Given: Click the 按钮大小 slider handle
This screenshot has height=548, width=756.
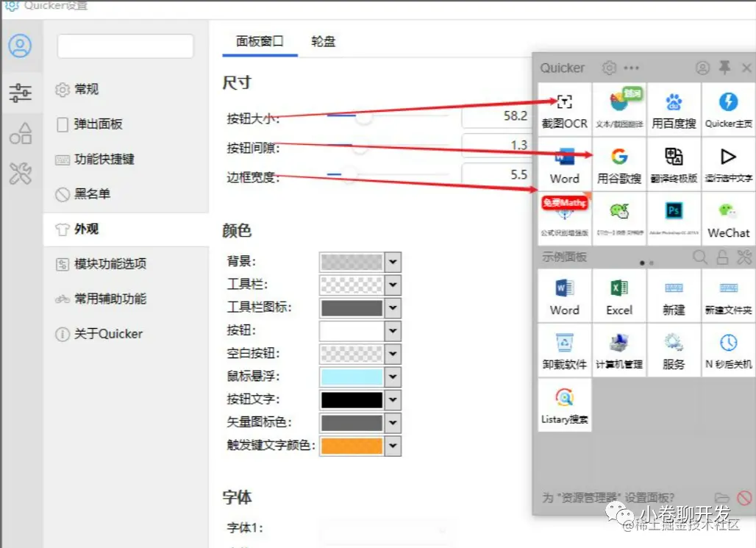Looking at the screenshot, I should click(364, 117).
